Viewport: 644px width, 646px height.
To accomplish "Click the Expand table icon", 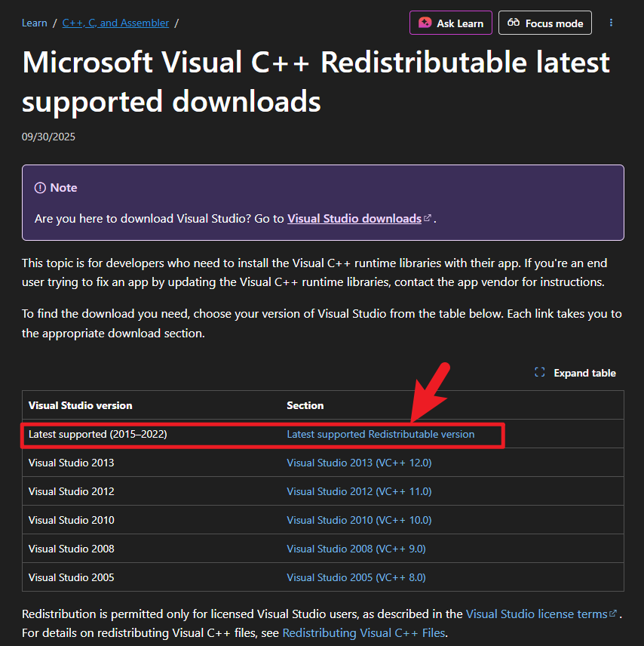I will 539,373.
